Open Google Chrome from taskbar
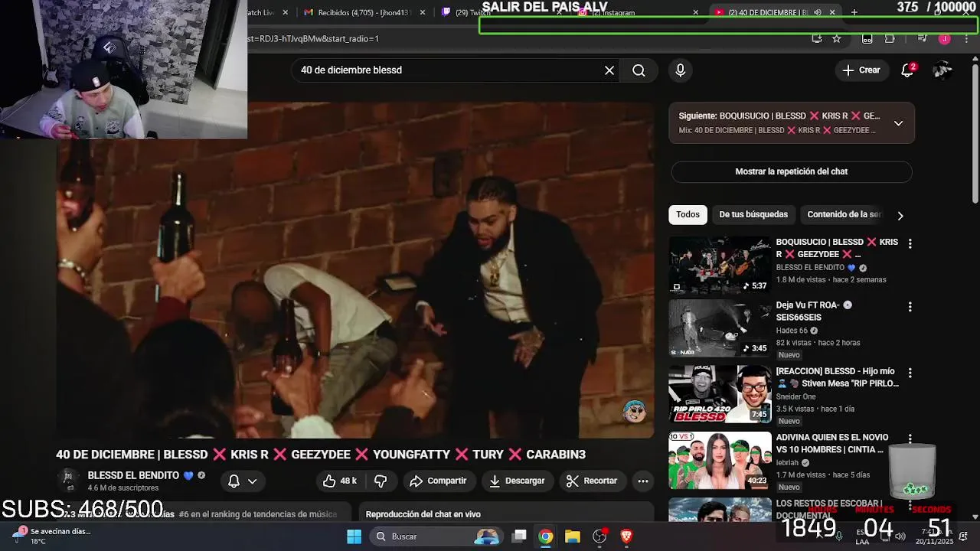Image resolution: width=980 pixels, height=551 pixels. (x=545, y=536)
